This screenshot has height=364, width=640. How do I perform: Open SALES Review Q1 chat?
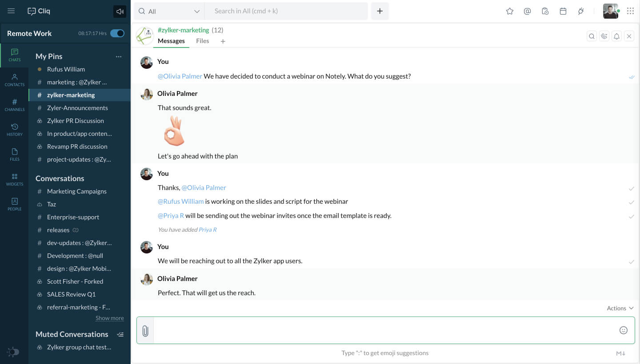click(x=80, y=294)
